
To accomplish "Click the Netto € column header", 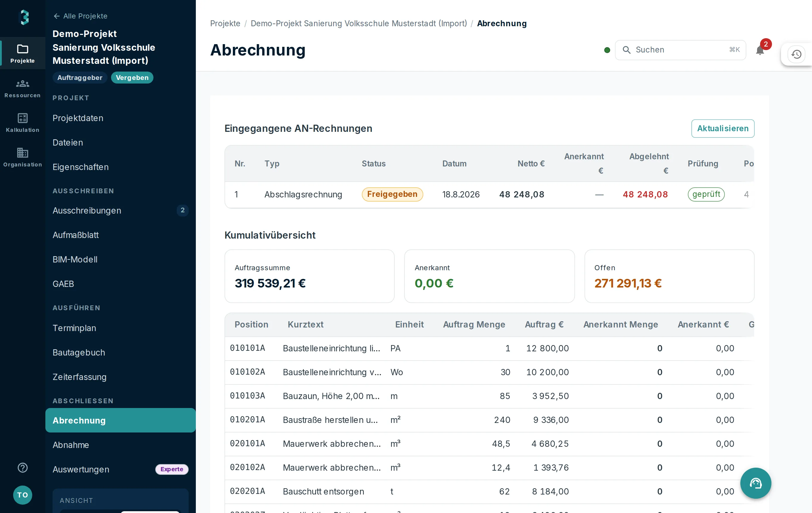I will tap(531, 164).
